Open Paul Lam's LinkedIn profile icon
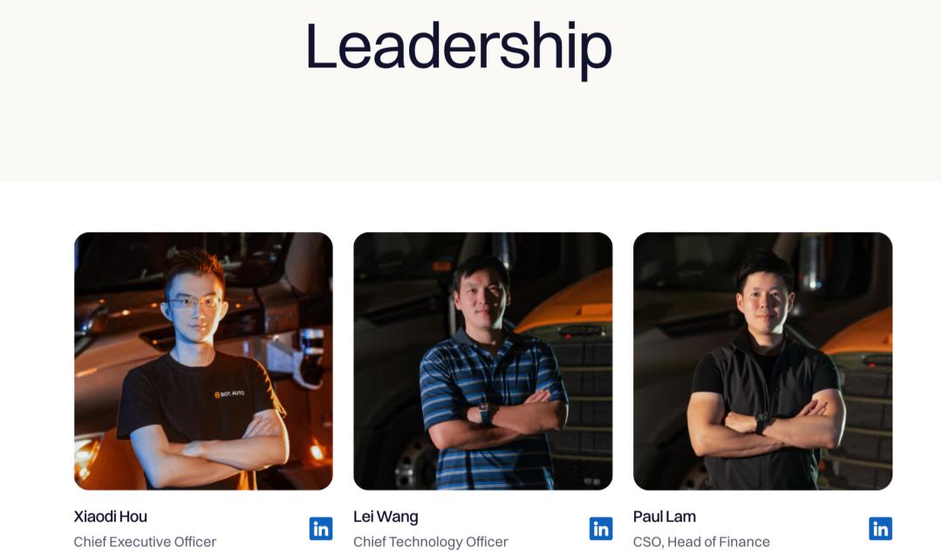The height and width of the screenshot is (560, 942). point(880,529)
